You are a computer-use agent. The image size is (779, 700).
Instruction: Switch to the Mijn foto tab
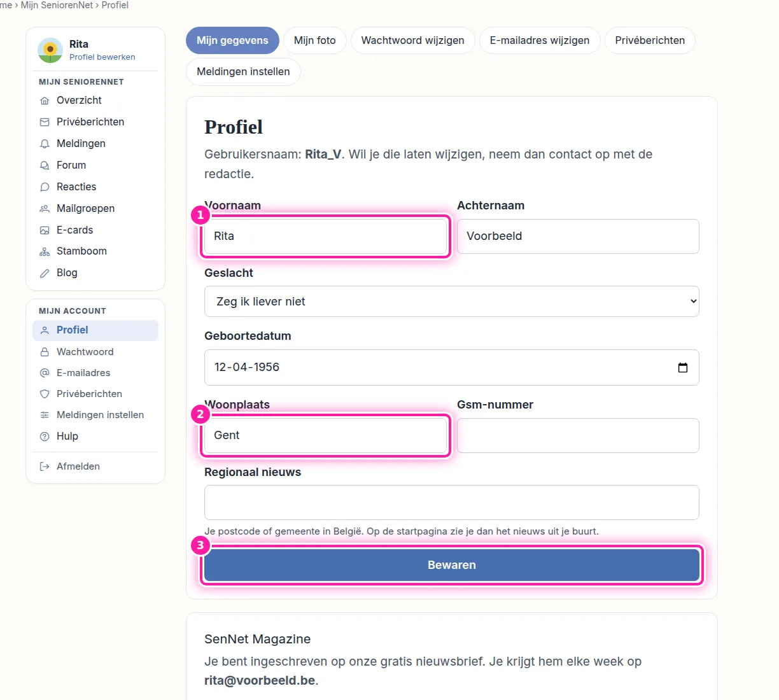314,40
